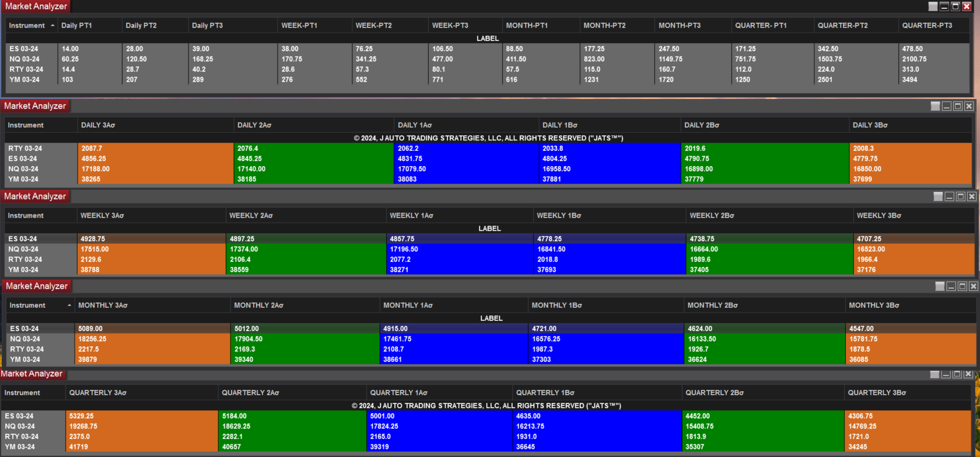Click the WEEK-PT3 column header
Screen dimensions: 980x457
pyautogui.click(x=465, y=26)
